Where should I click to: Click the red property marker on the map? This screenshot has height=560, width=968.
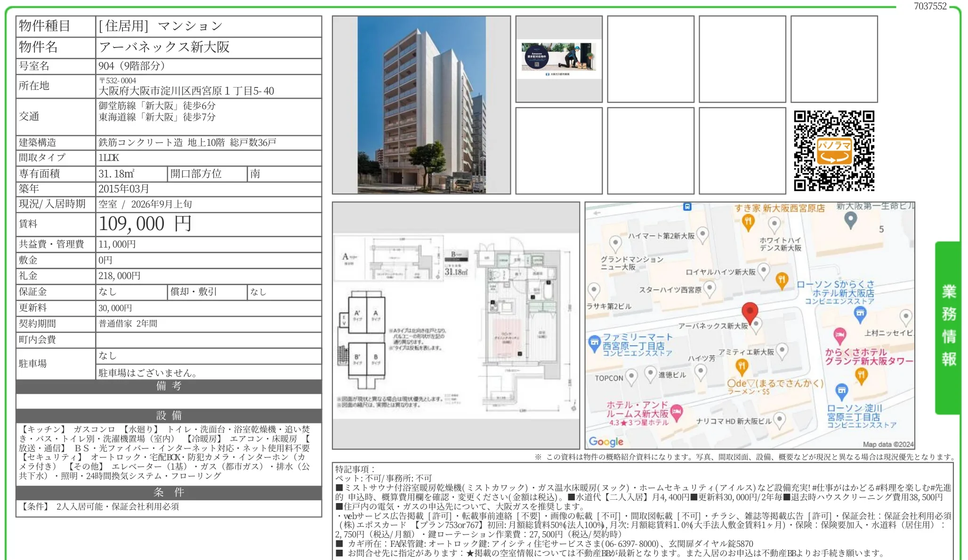click(x=750, y=312)
